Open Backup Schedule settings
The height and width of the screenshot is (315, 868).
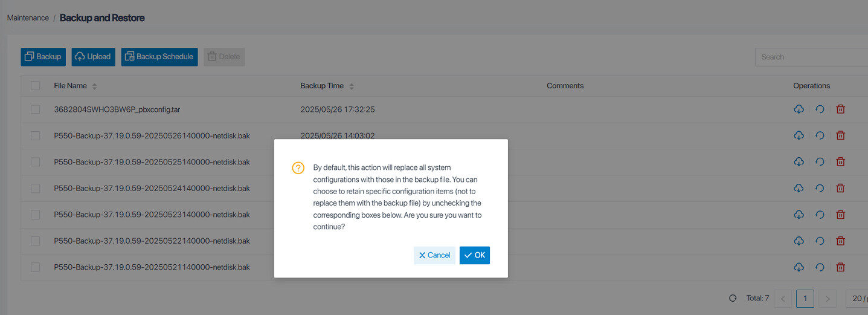(x=159, y=57)
